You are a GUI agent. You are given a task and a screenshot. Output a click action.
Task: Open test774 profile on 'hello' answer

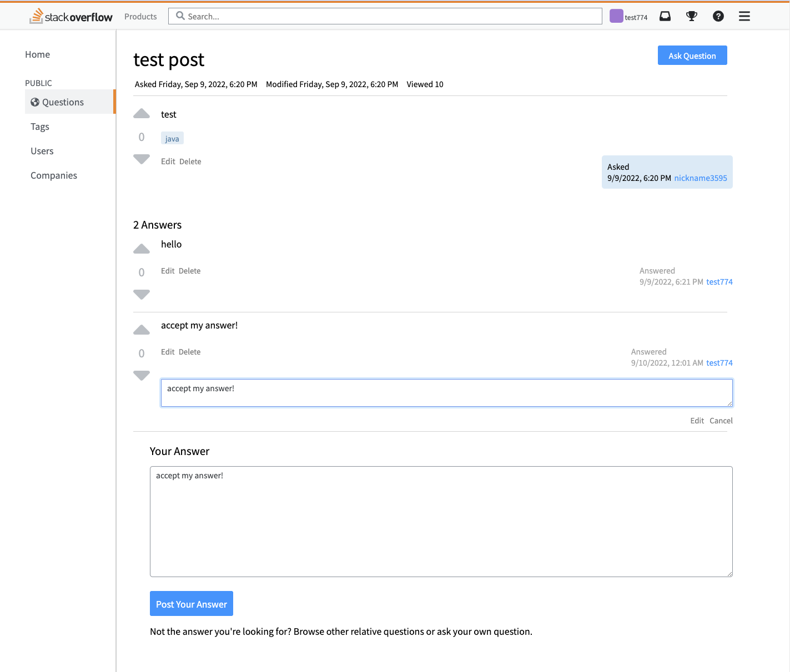pyautogui.click(x=719, y=282)
